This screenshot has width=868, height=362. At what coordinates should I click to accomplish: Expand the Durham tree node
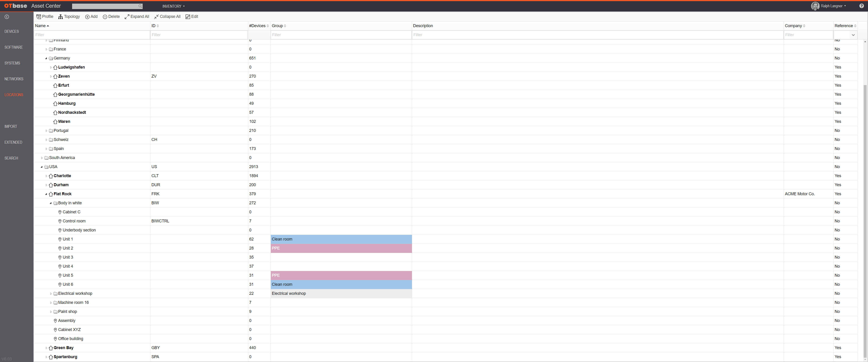coord(46,185)
